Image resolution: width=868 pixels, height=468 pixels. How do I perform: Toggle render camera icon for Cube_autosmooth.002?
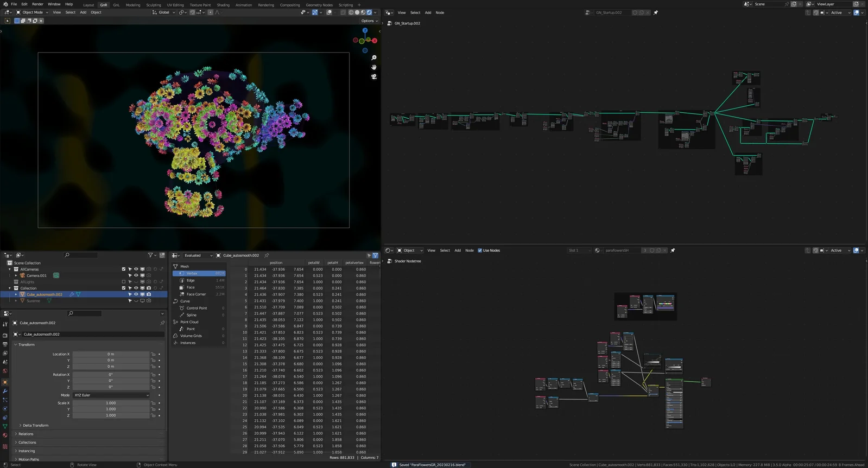[x=149, y=294]
